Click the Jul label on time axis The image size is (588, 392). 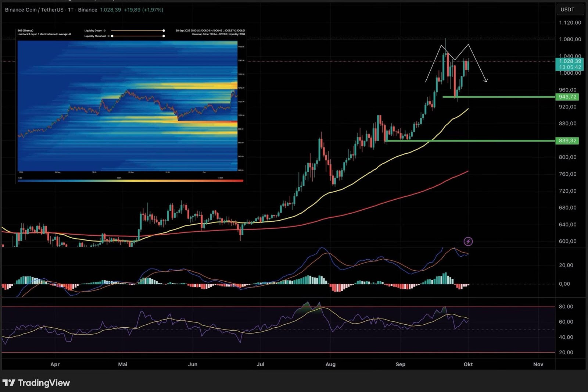click(x=260, y=364)
